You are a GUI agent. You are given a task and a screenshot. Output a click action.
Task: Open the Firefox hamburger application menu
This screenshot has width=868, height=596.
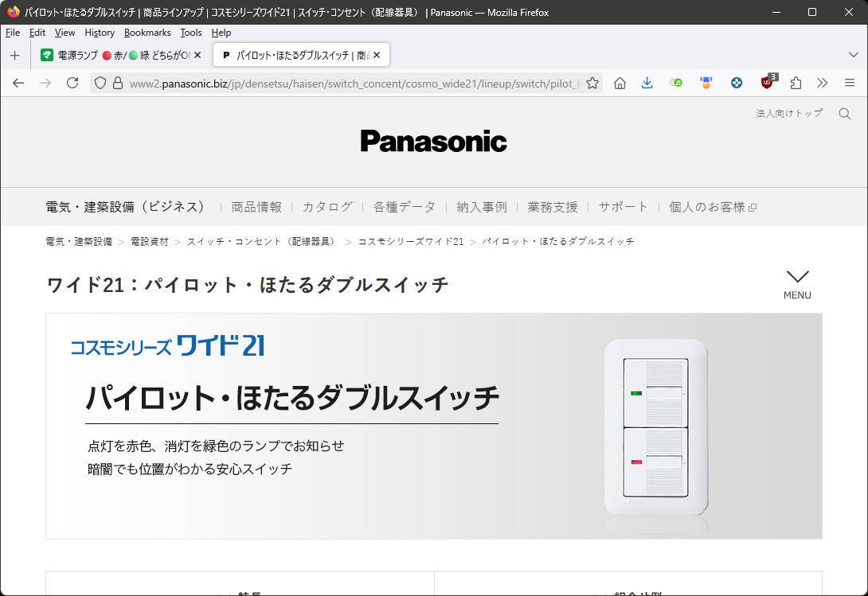tap(849, 83)
